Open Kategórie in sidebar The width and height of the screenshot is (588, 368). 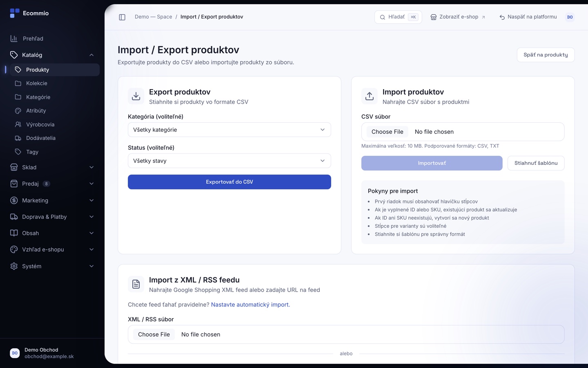click(55, 97)
